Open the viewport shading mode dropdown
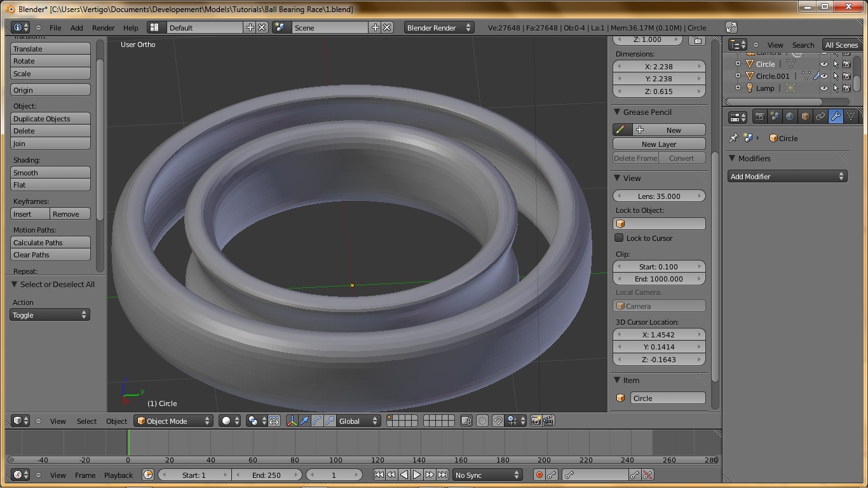868x488 pixels. pyautogui.click(x=229, y=421)
